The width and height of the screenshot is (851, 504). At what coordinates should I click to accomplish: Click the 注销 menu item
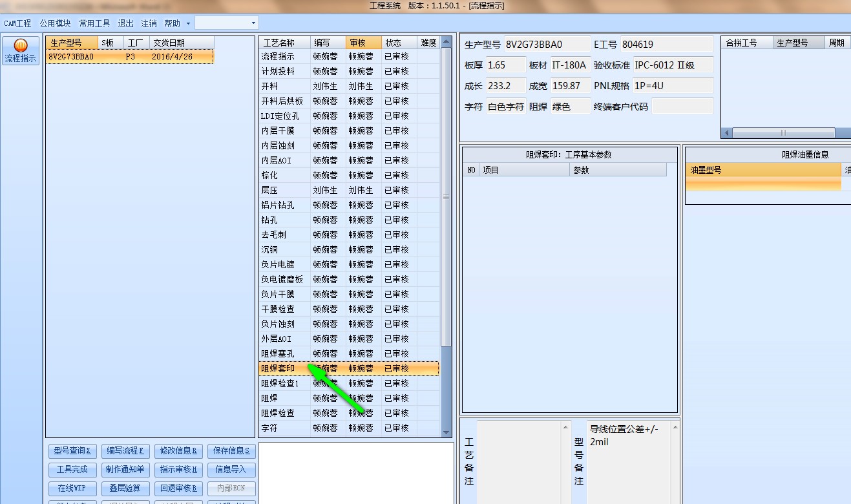click(149, 23)
